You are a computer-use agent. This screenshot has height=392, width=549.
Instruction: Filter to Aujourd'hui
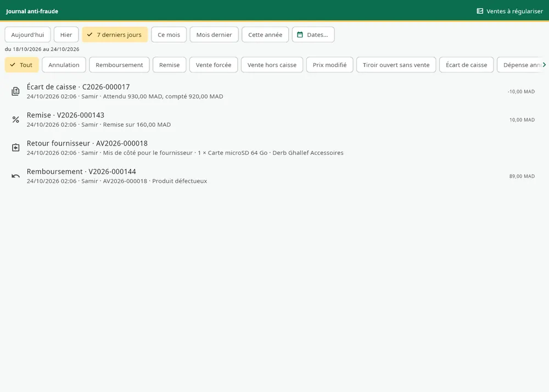tap(27, 35)
